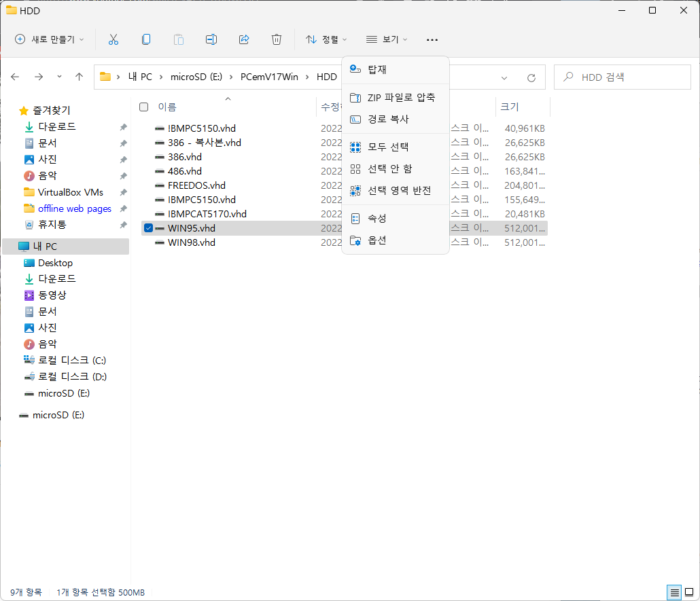The image size is (700, 601).
Task: Open the 정렬 sort dropdown
Action: click(326, 39)
